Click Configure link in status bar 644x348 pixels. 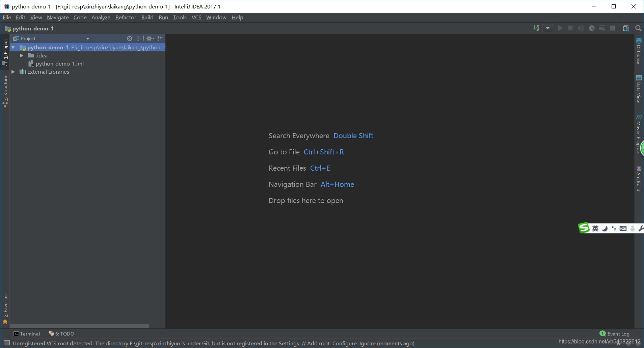(x=344, y=343)
